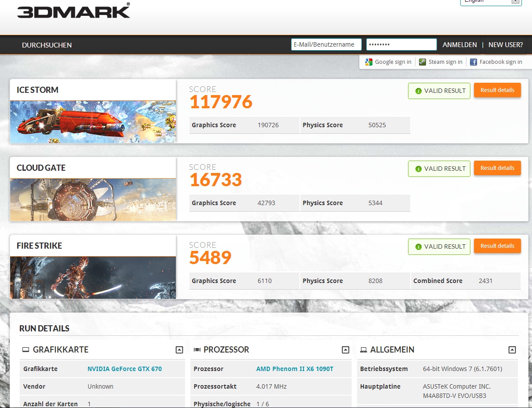Click the Google sign in link text
The width and height of the screenshot is (532, 408).
tap(393, 62)
